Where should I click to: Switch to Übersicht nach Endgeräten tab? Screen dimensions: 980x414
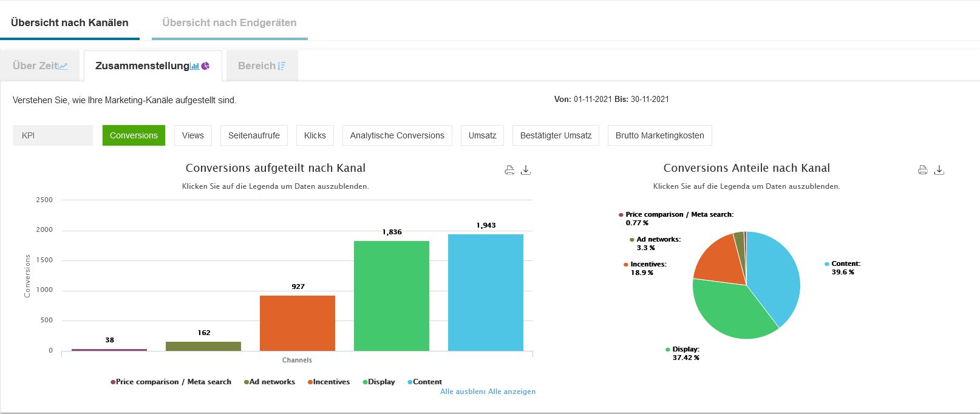pos(230,22)
